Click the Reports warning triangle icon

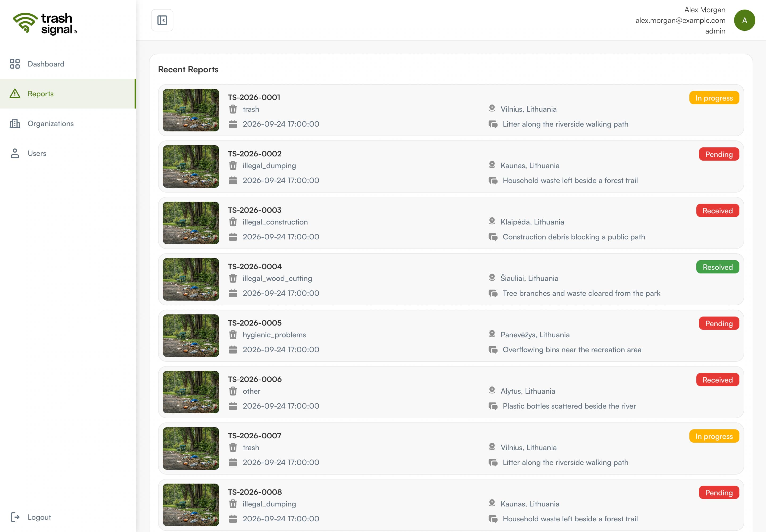click(x=15, y=94)
